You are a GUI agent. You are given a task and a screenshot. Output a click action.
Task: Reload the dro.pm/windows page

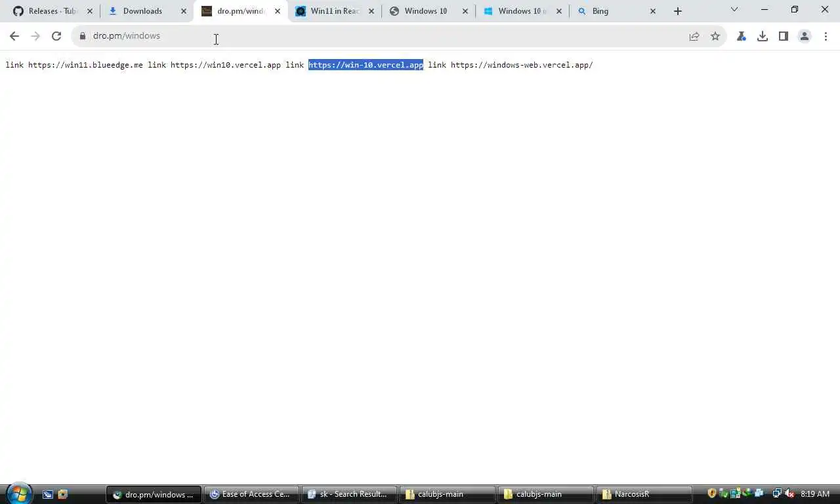[x=56, y=36]
